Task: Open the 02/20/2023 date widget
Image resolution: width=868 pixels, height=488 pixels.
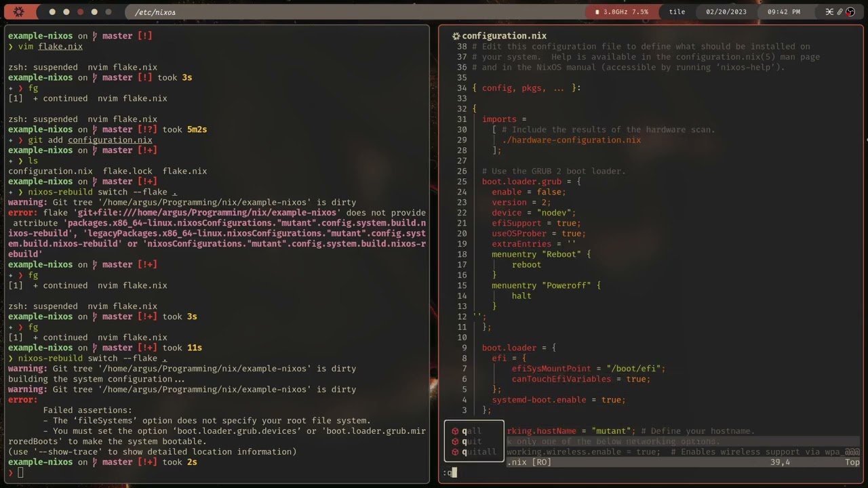Action: coord(726,12)
